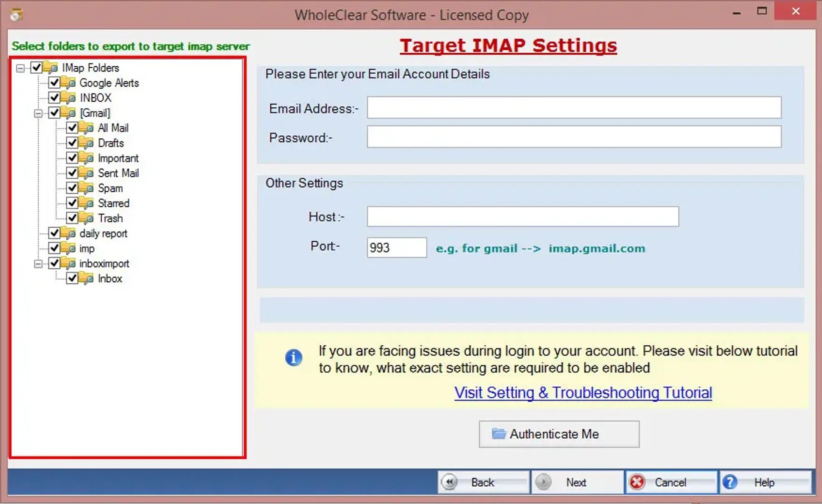Click the blue information icon
822x504 pixels.
293,358
